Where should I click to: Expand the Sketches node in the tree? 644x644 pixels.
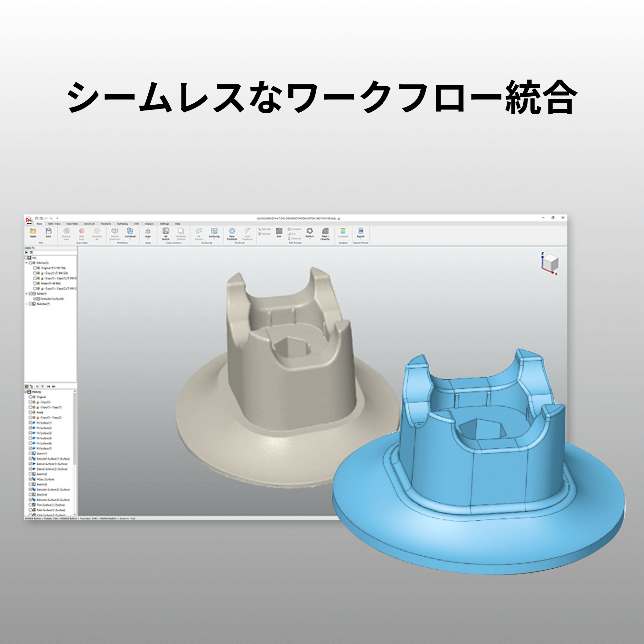click(27, 305)
